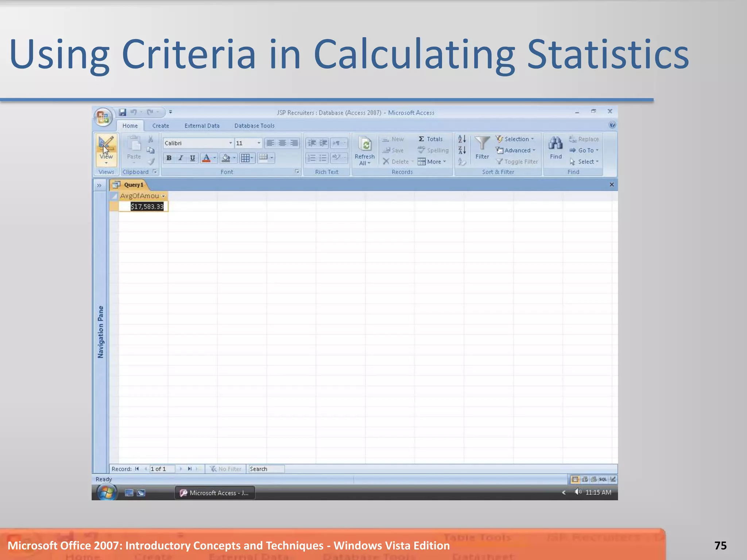Screen dimensions: 747x560
Task: Open the Select dropdown in Find group
Action: point(584,162)
